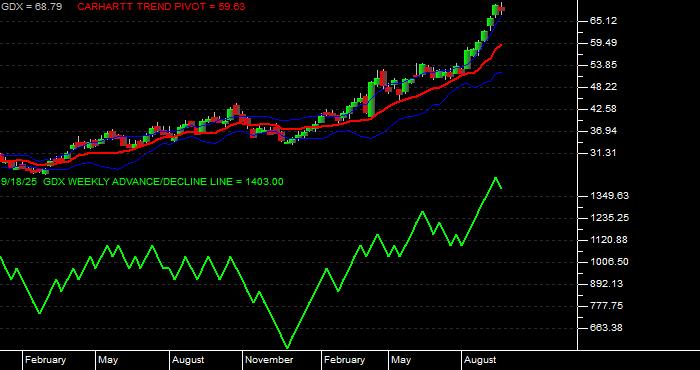Click the second February date label
The width and height of the screenshot is (700, 370).
344,360
